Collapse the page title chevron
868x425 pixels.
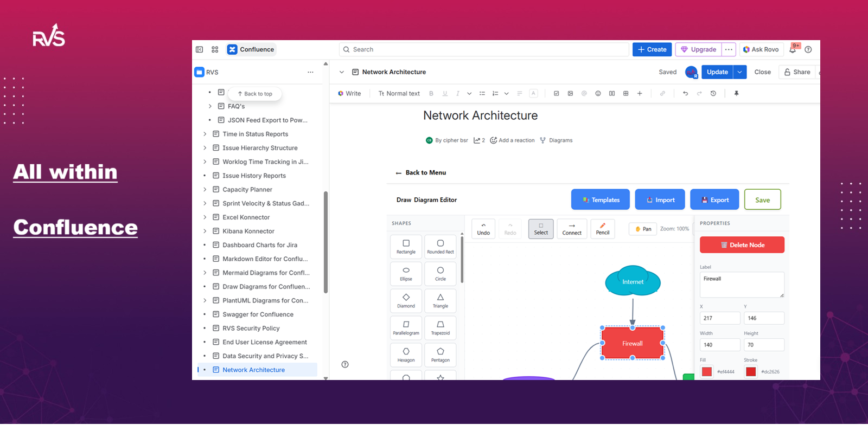click(342, 72)
